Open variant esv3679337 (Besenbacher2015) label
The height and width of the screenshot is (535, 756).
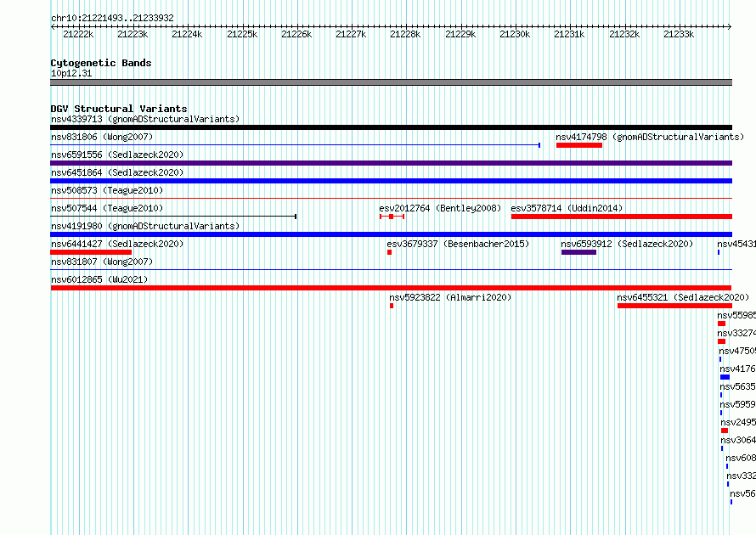click(x=458, y=244)
